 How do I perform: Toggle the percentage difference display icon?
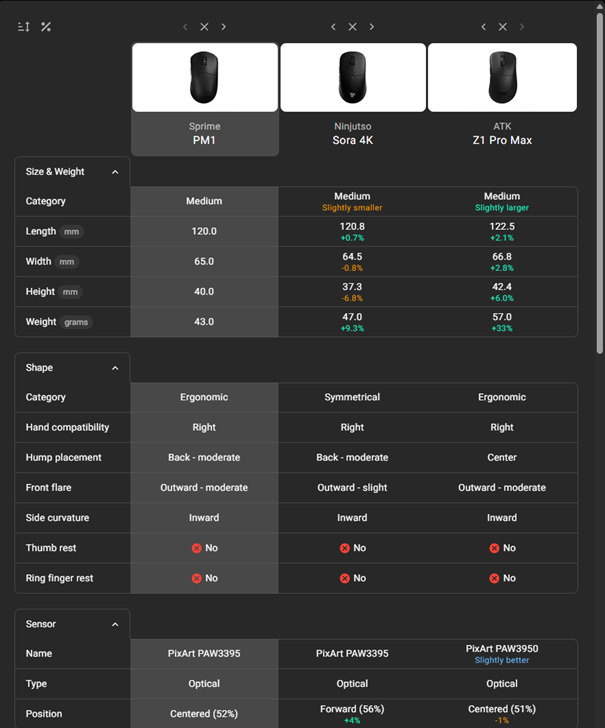[x=46, y=27]
